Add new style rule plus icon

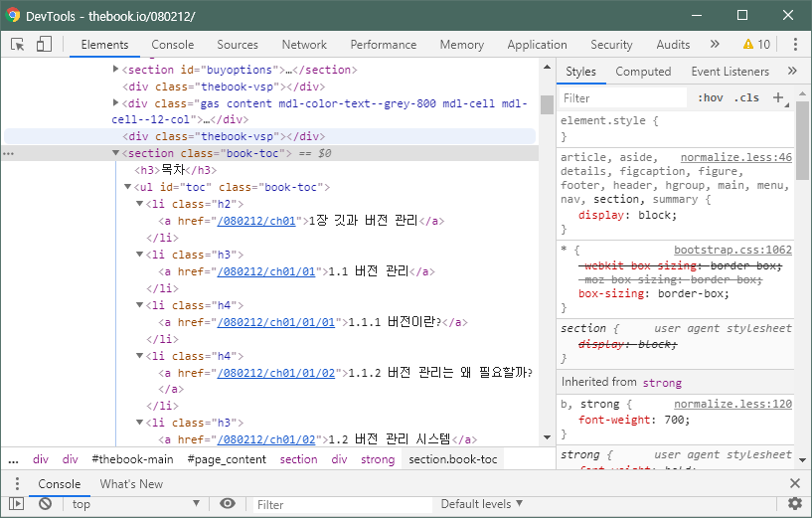point(778,97)
